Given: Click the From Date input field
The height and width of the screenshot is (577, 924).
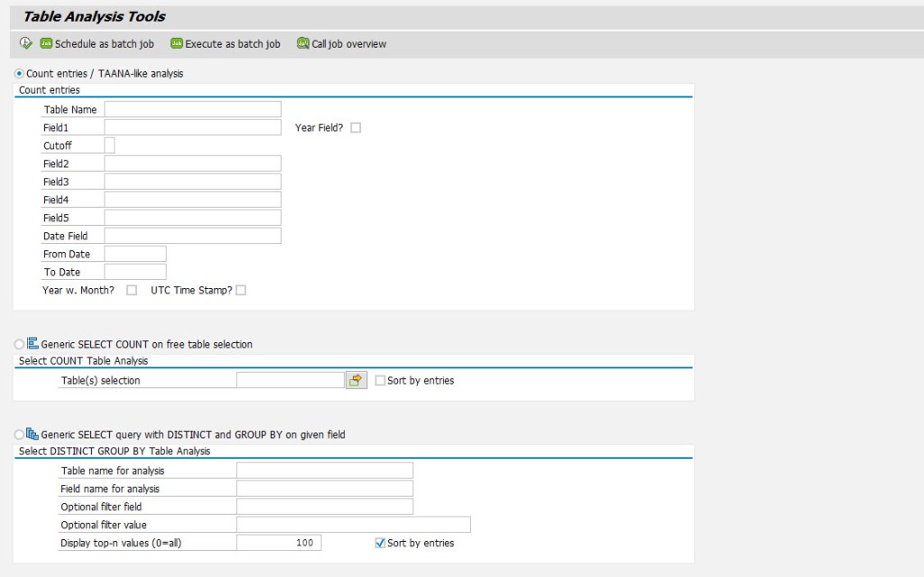Looking at the screenshot, I should click(134, 254).
